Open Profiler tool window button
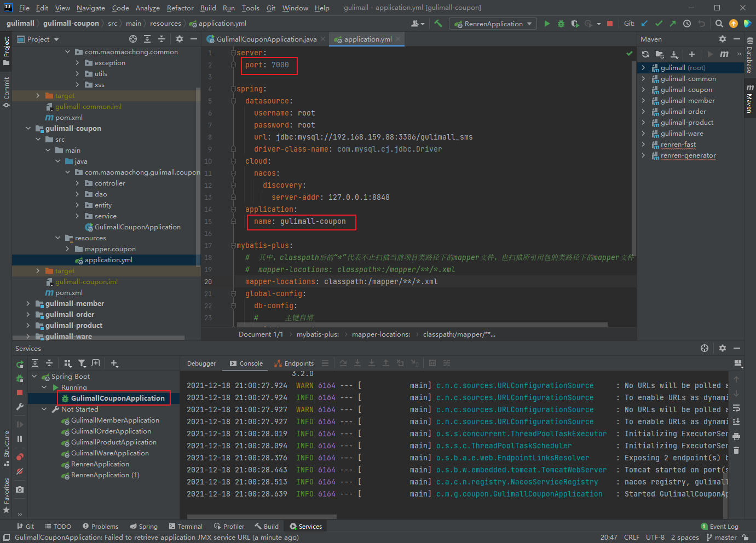 point(229,527)
